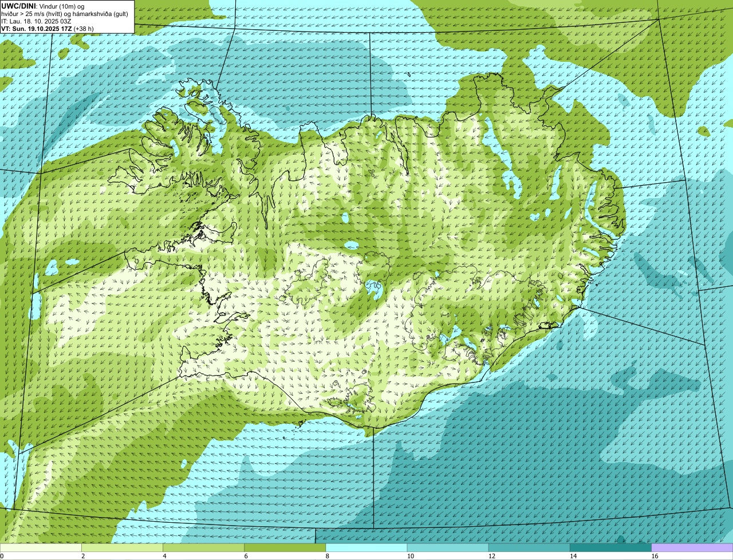Click the legend tick label '10'

click(x=410, y=556)
